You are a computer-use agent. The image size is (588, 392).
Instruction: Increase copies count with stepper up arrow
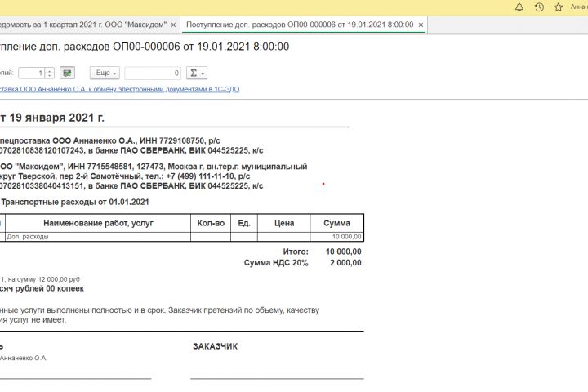point(50,70)
